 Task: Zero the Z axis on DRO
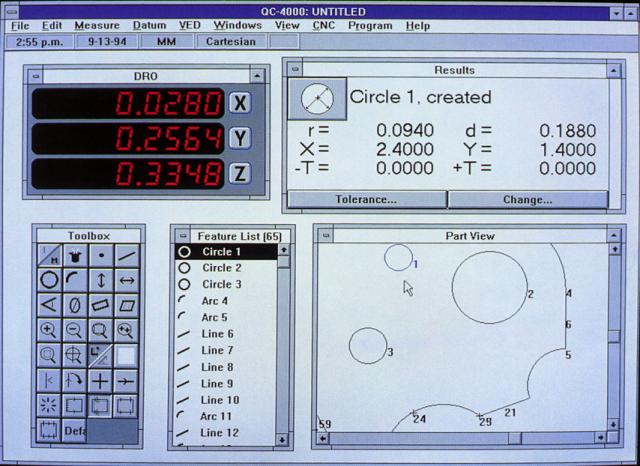click(x=240, y=173)
